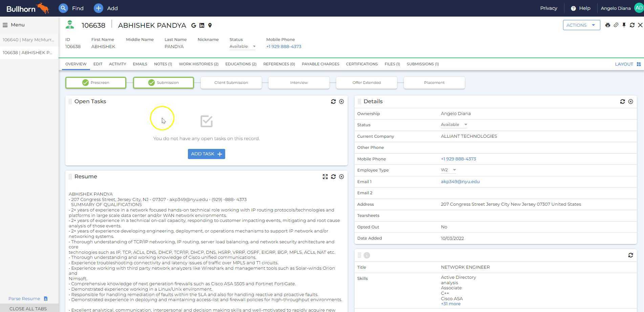Click the map location pin icon

[x=210, y=25]
